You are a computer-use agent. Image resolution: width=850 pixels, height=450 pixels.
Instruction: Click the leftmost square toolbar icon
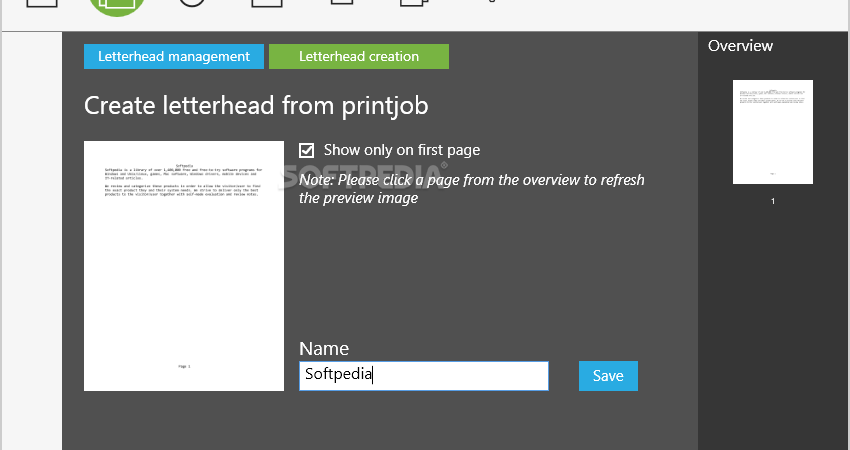click(x=42, y=3)
